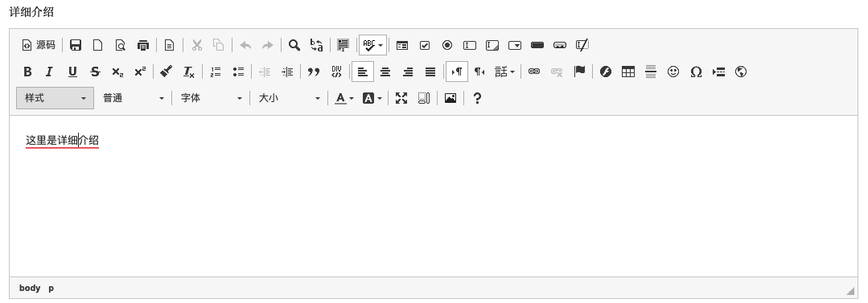Insert Flash content
Image resolution: width=868 pixels, height=303 pixels.
(x=606, y=72)
